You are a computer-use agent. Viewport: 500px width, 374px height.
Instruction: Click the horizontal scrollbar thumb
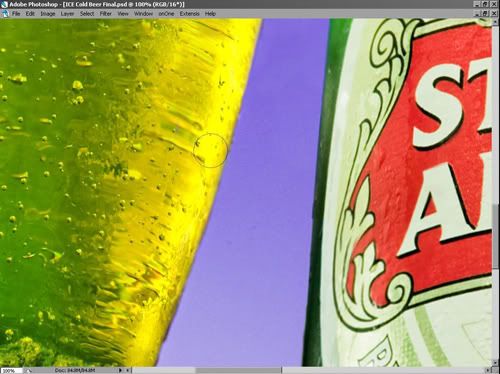click(238, 370)
